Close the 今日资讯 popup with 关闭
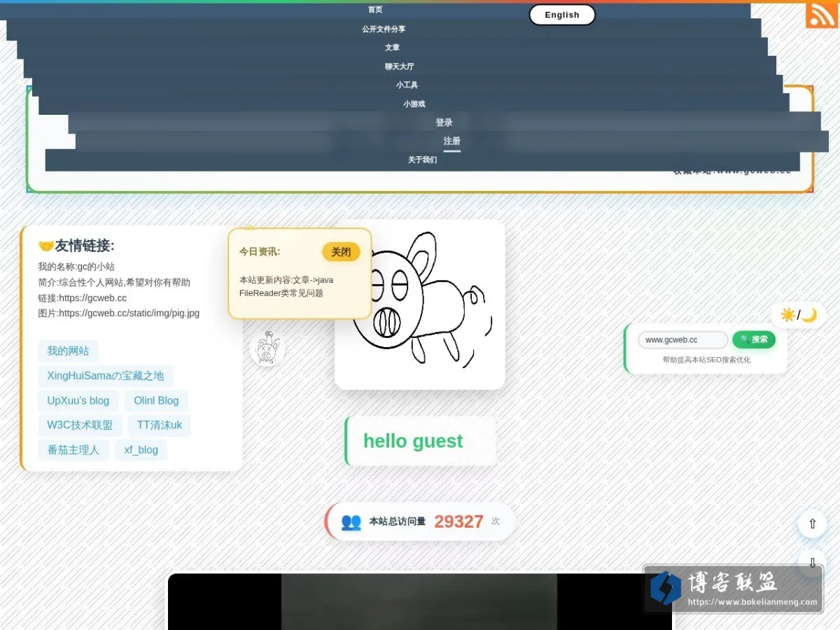The image size is (840, 630). [x=341, y=252]
